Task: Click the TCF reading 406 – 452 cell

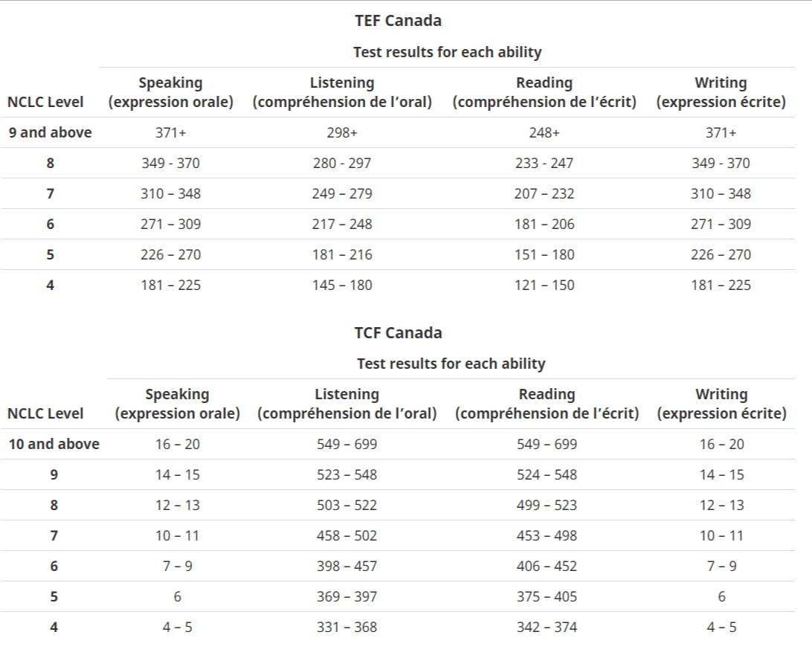Action: [547, 567]
